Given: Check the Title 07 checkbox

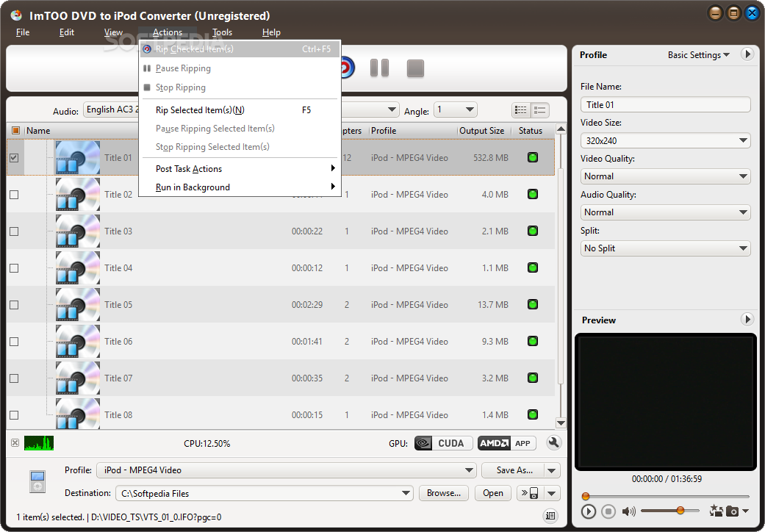Looking at the screenshot, I should (x=14, y=378).
